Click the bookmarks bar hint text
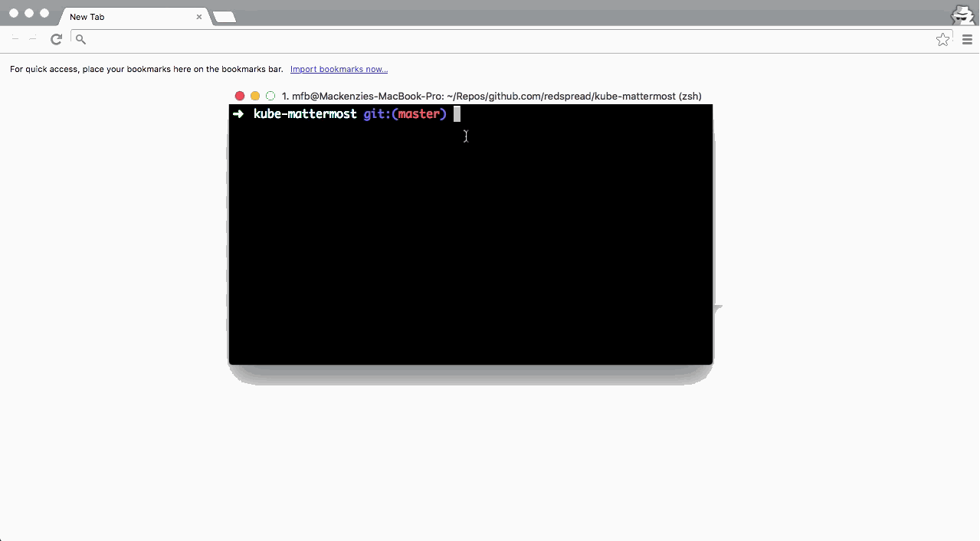This screenshot has height=541, width=980. pos(146,69)
